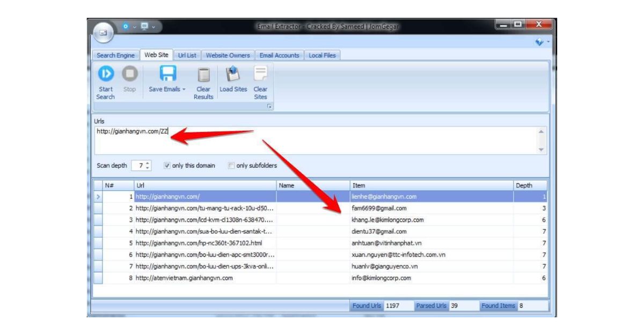This screenshot has height=335, width=644.
Task: Enable the 'only subfolders' checkbox
Action: click(231, 166)
